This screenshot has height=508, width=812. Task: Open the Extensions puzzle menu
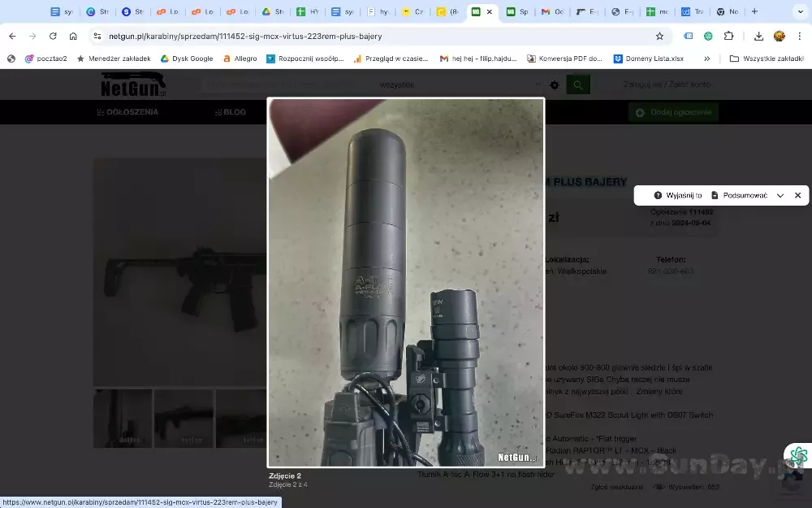click(x=728, y=37)
